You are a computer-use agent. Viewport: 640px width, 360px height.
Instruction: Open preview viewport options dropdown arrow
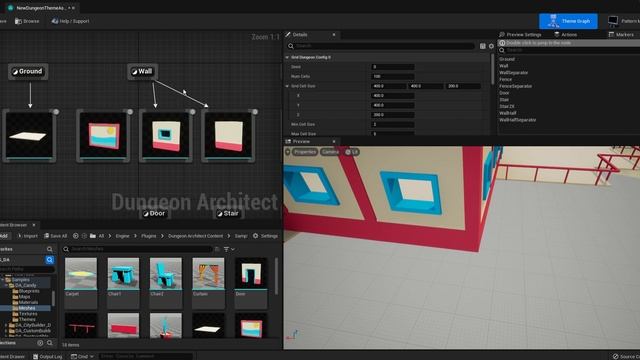point(287,152)
